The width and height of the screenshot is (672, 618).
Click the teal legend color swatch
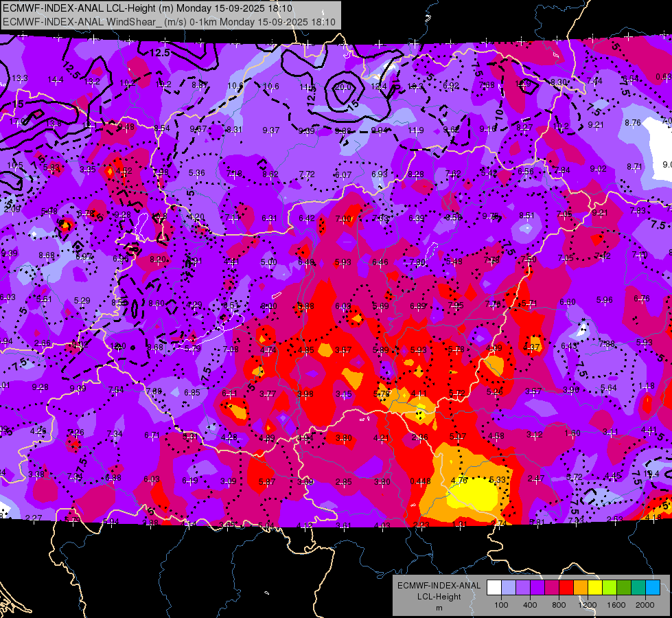click(638, 588)
